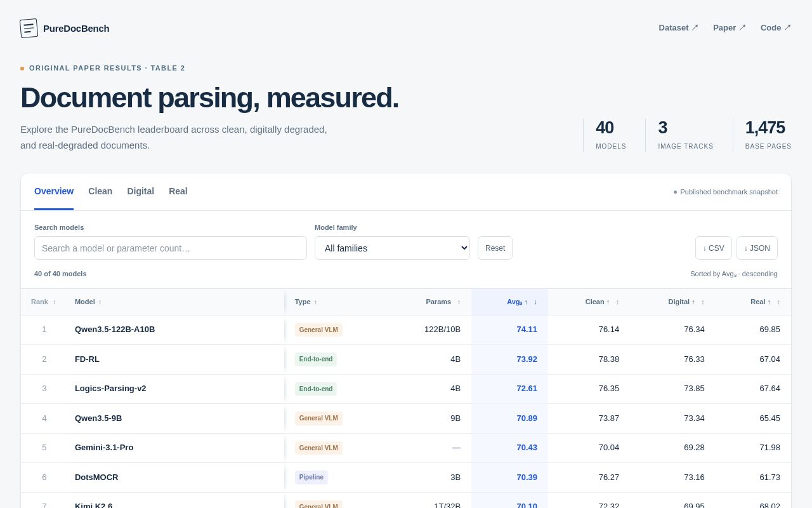Select the Qwen3.5-9B model name

pyautogui.click(x=98, y=418)
